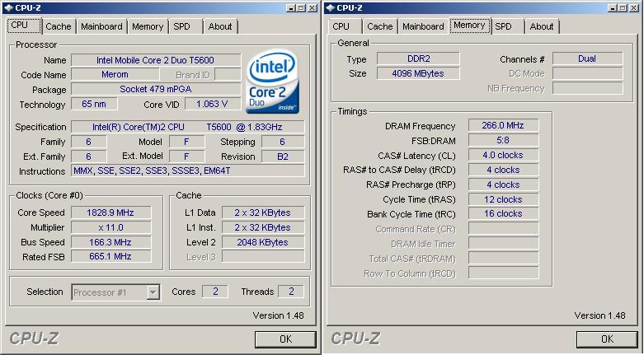Click OK button in left CPU-Z window

[x=285, y=339]
